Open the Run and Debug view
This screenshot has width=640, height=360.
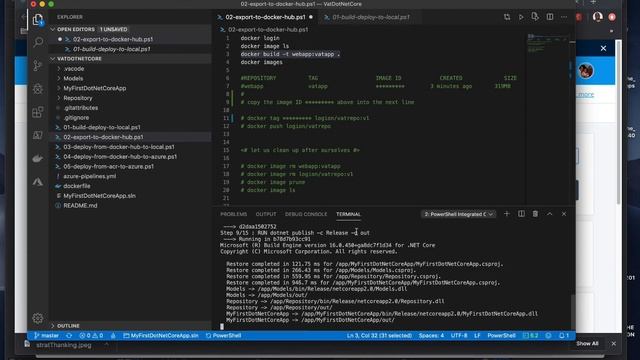(38, 89)
